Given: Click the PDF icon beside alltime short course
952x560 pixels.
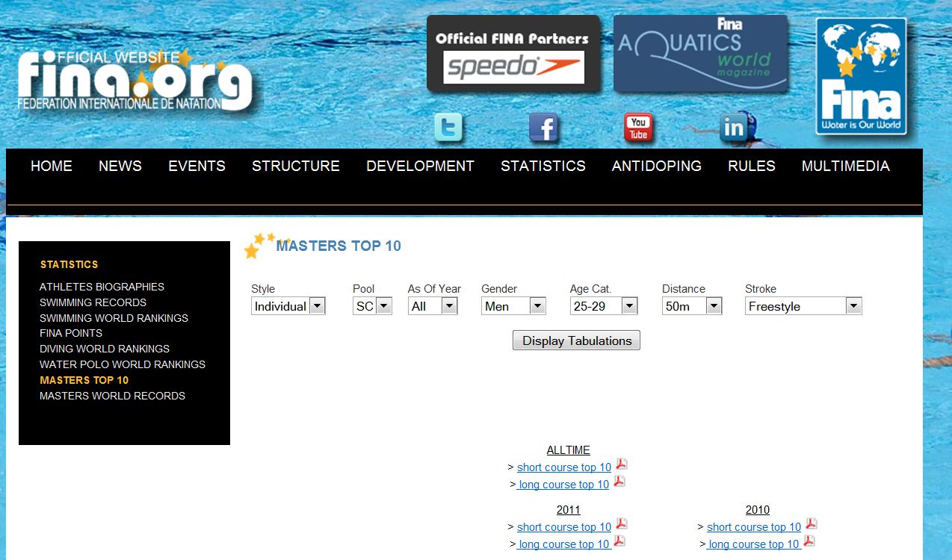Looking at the screenshot, I should (621, 464).
